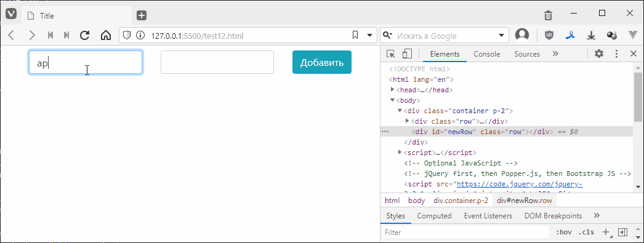Switch to the Console tab

point(487,54)
